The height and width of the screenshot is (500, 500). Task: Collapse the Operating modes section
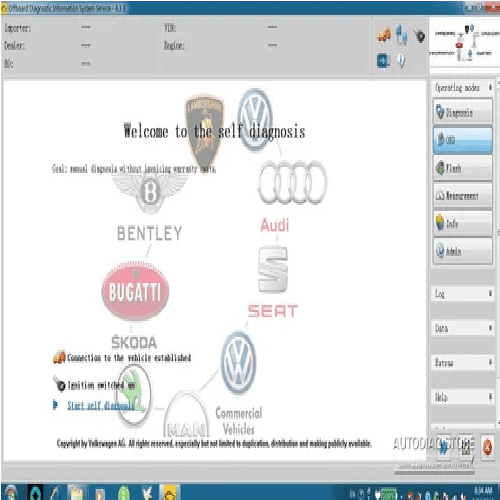pyautogui.click(x=490, y=87)
